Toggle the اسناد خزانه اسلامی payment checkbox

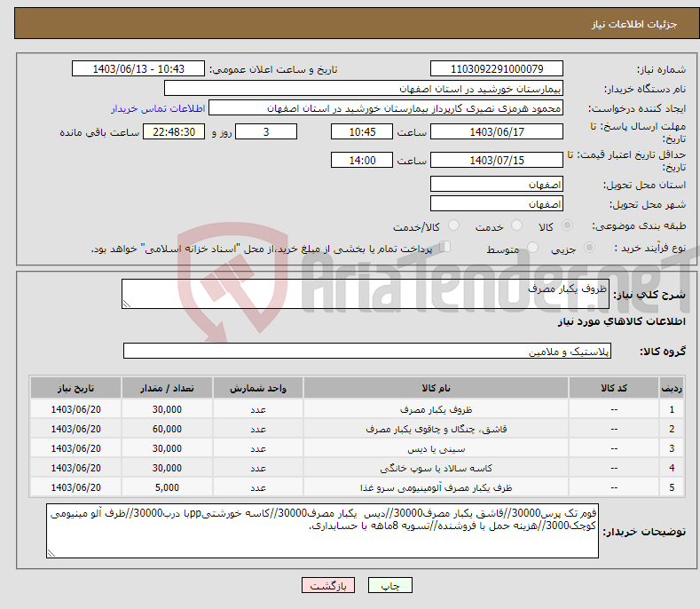(x=445, y=247)
